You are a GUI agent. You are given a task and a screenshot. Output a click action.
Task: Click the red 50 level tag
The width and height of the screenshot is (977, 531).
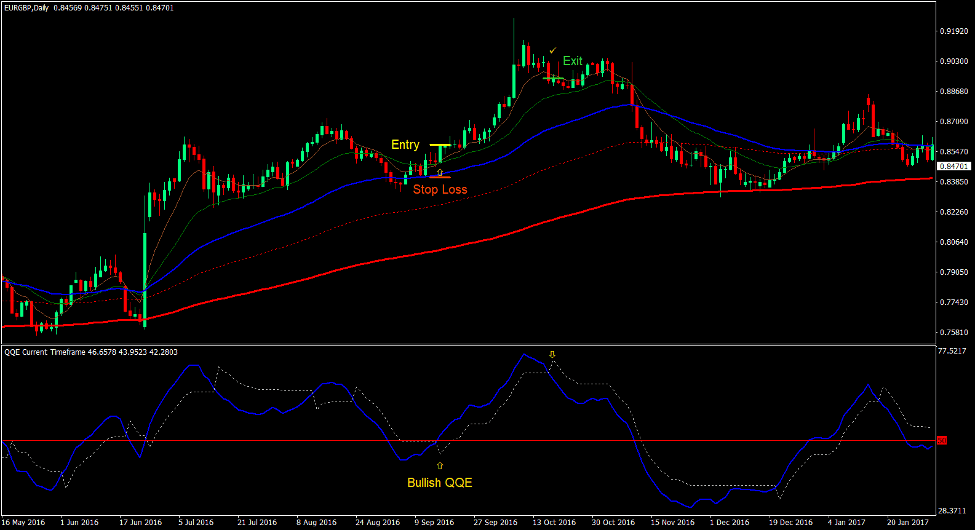(x=941, y=440)
